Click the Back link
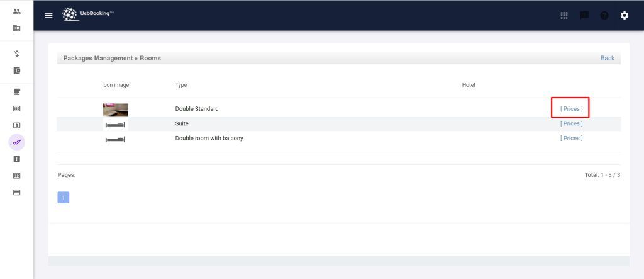The height and width of the screenshot is (279, 644). [607, 58]
